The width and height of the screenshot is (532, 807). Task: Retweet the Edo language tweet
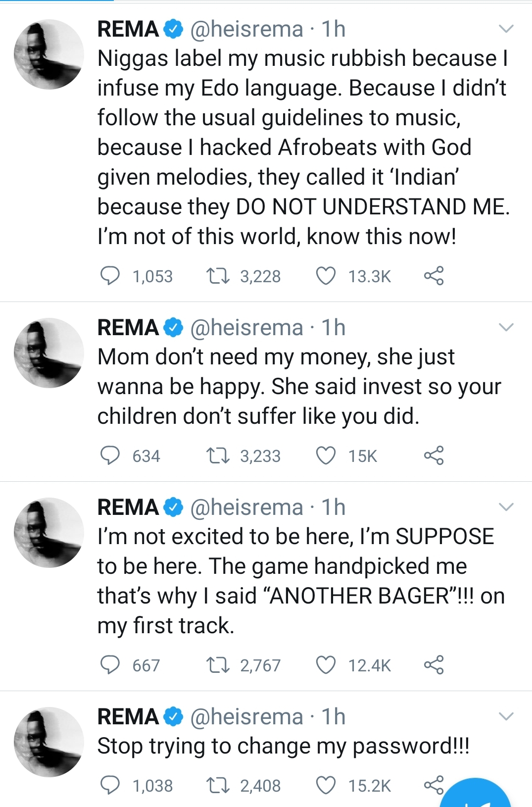[218, 276]
